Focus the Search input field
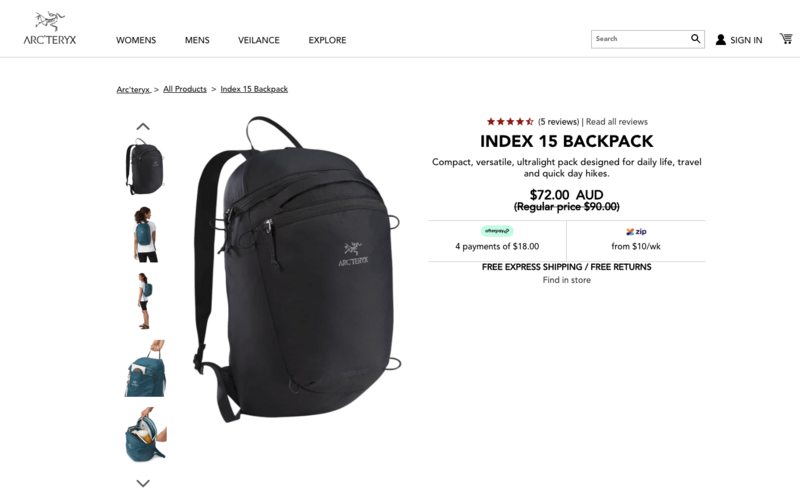This screenshot has width=800, height=493. pos(641,39)
